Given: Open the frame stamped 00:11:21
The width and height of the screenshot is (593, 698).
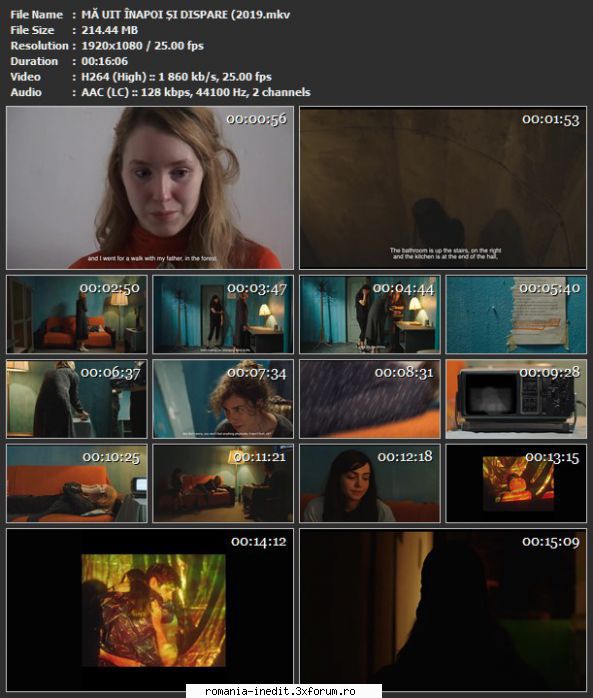Looking at the screenshot, I should coord(223,483).
